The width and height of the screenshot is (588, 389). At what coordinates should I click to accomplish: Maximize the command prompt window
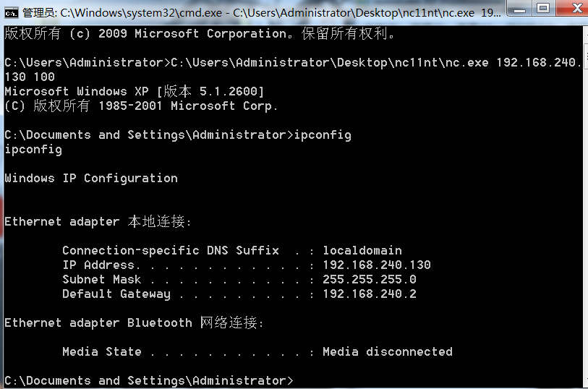pyautogui.click(x=543, y=9)
